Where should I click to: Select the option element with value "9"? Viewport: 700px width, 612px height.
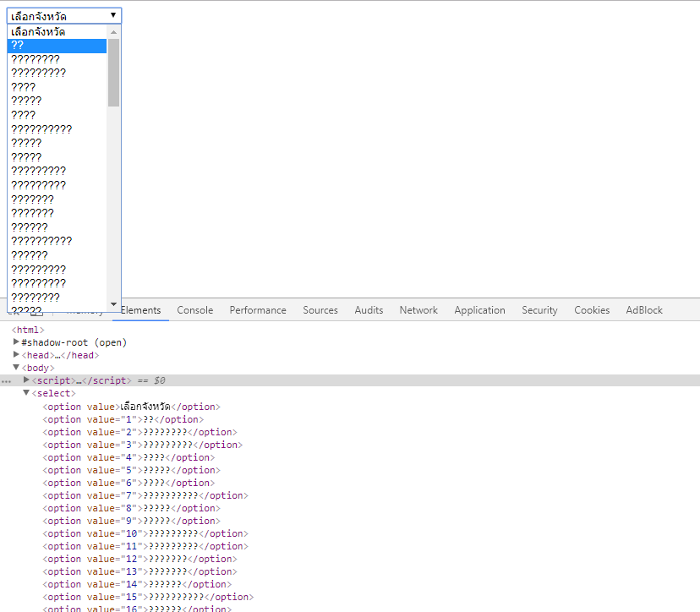point(132,521)
